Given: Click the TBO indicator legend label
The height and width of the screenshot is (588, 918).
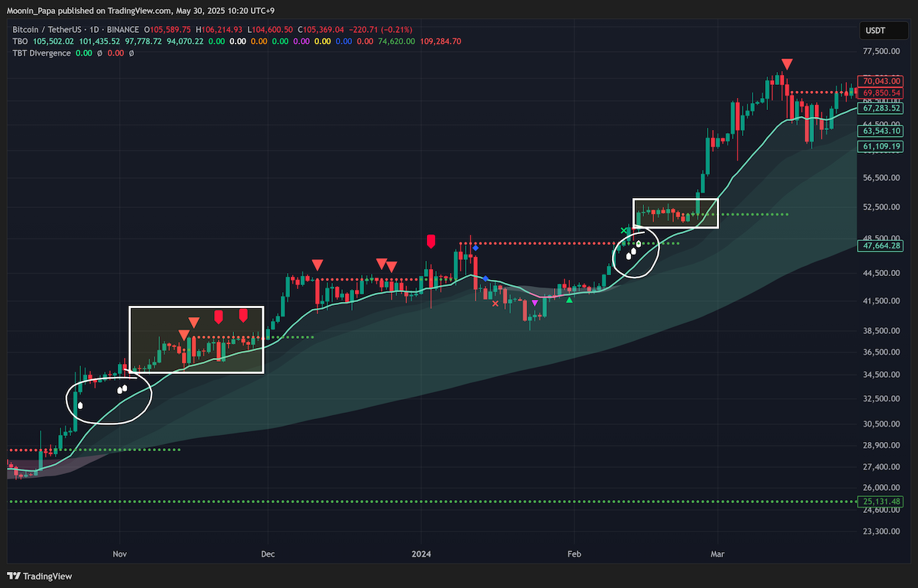Looking at the screenshot, I should [20, 41].
